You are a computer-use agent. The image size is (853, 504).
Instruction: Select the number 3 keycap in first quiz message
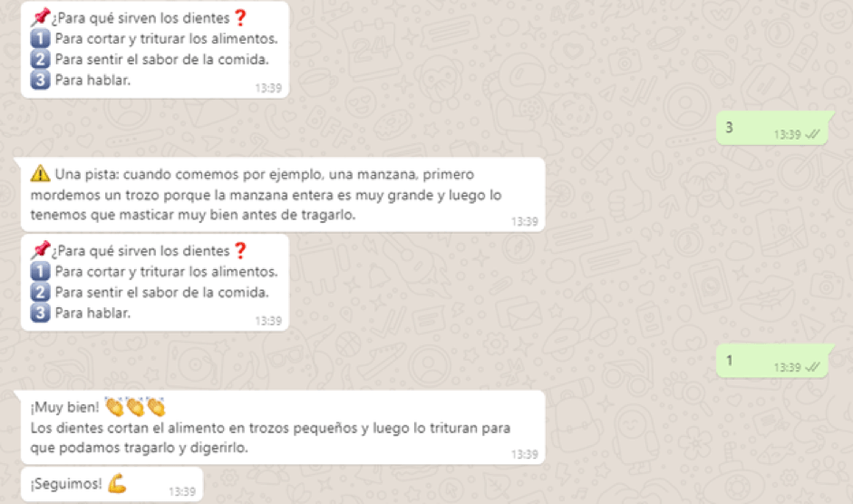coord(40,80)
